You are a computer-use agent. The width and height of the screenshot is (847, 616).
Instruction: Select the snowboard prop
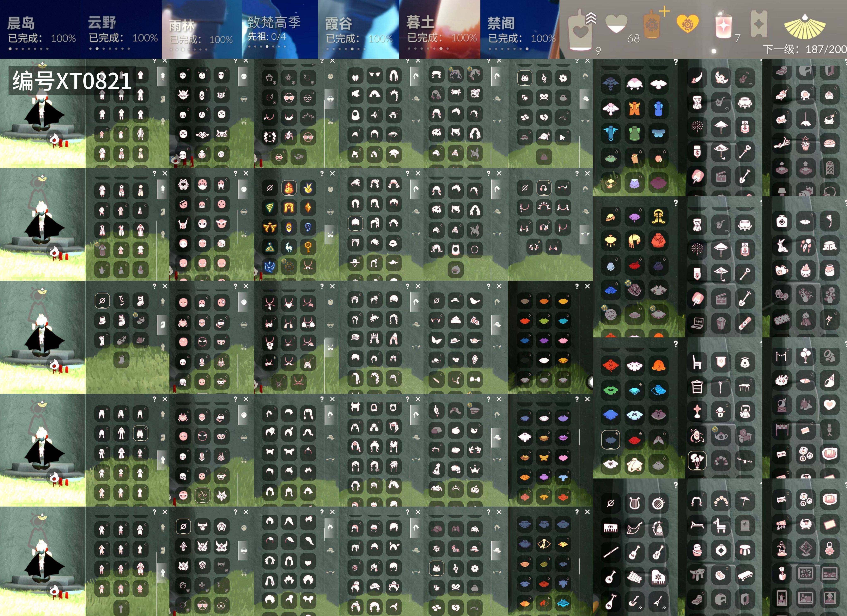click(x=745, y=323)
